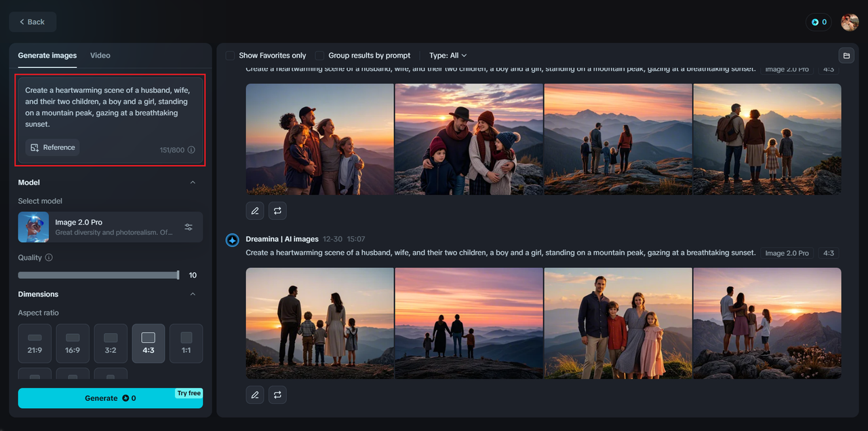Select the 16:9 aspect ratio
Viewport: 868px width, 431px height.
point(73,343)
